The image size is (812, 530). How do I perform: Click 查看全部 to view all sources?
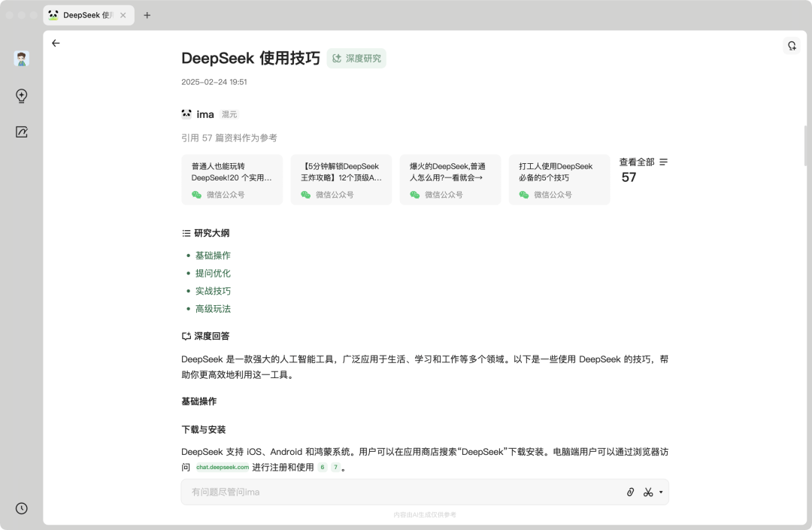coord(637,162)
